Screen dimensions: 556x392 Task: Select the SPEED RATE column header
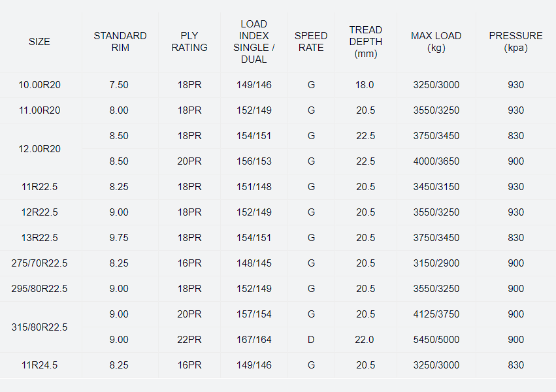(x=311, y=42)
